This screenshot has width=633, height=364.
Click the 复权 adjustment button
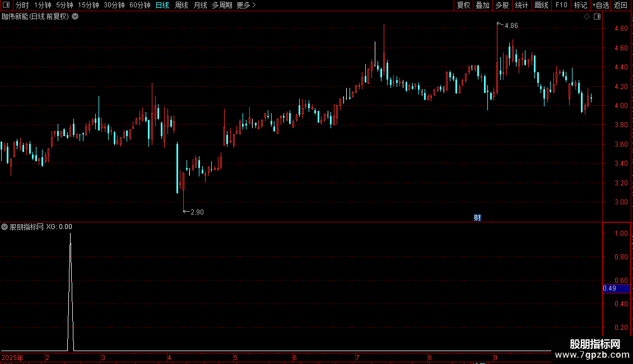tap(463, 5)
